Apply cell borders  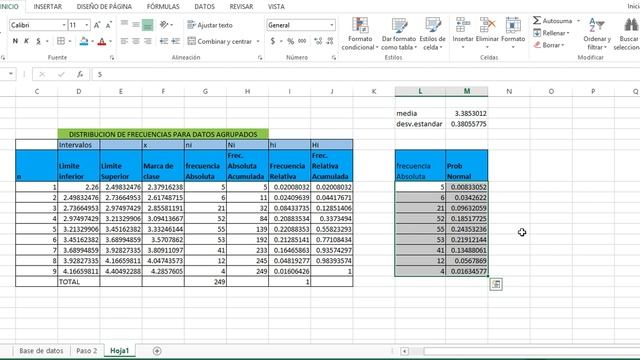(61, 41)
